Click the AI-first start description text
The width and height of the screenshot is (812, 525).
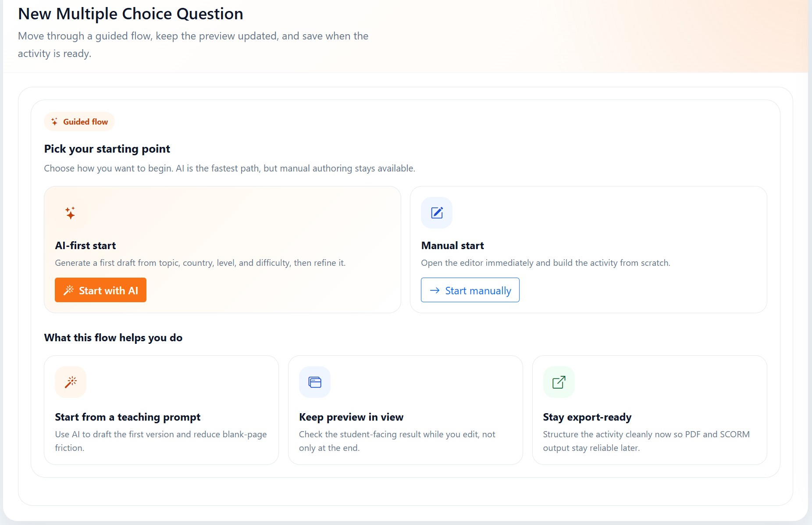200,263
